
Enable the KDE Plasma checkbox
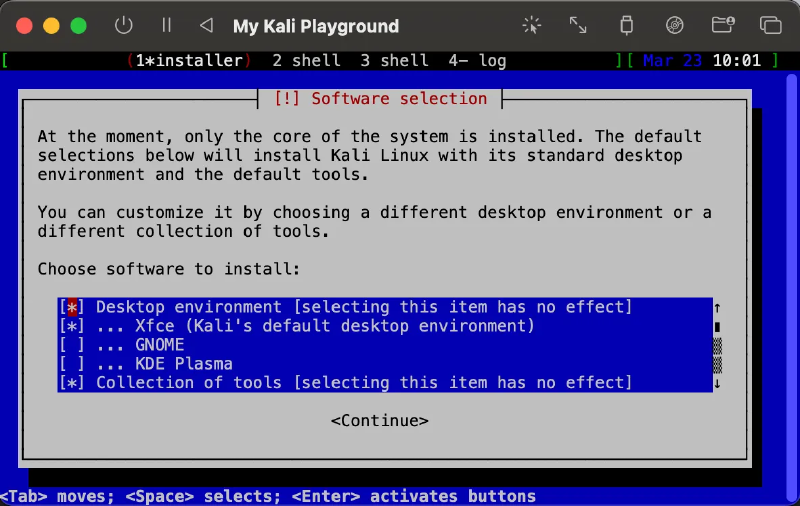pos(72,364)
